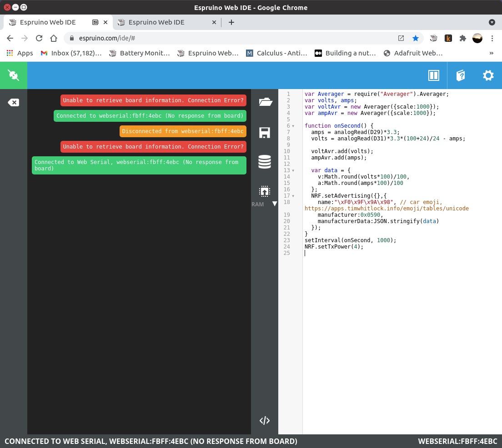The image size is (502, 448).
Task: Toggle split-pane layout icon in the blue toolbar
Action: [x=433, y=75]
